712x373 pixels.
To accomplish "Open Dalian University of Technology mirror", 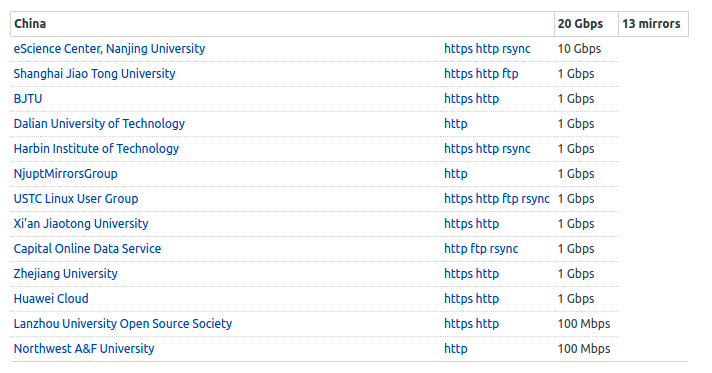I will (99, 124).
